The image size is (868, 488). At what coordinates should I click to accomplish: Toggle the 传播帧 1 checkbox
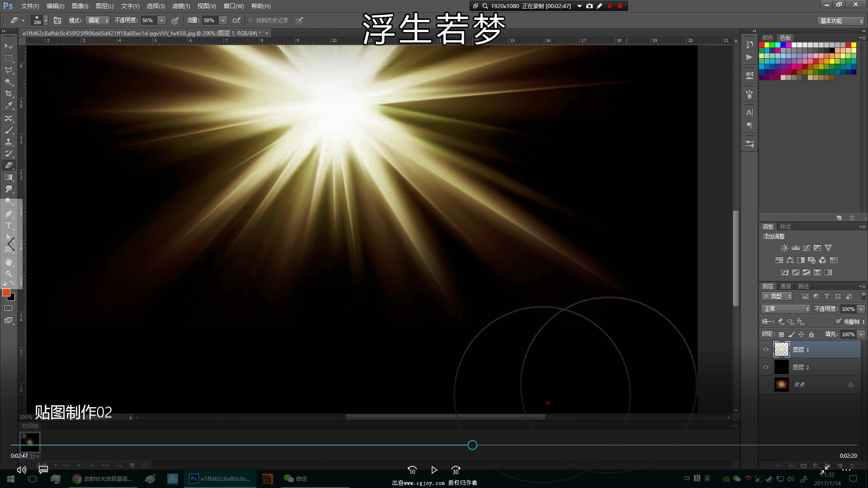point(838,322)
